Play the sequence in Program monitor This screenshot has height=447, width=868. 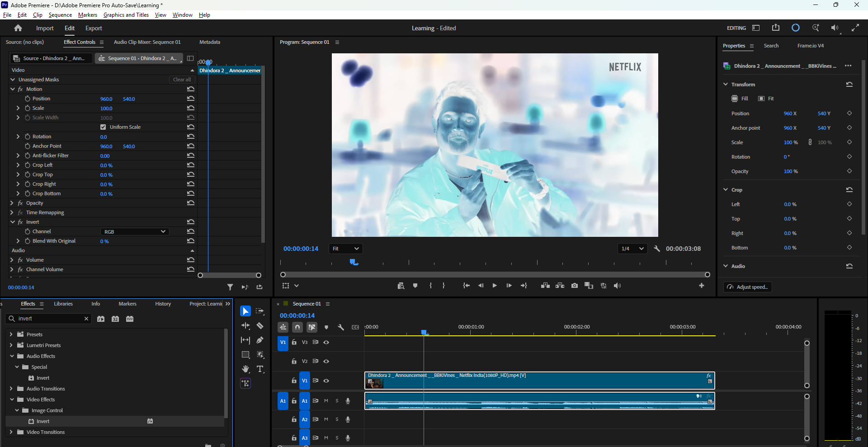[x=495, y=286]
